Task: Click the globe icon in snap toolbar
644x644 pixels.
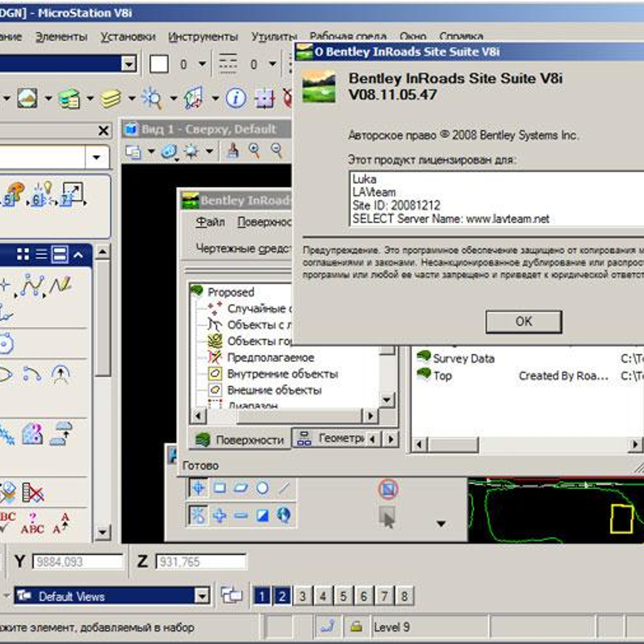Action: (284, 515)
